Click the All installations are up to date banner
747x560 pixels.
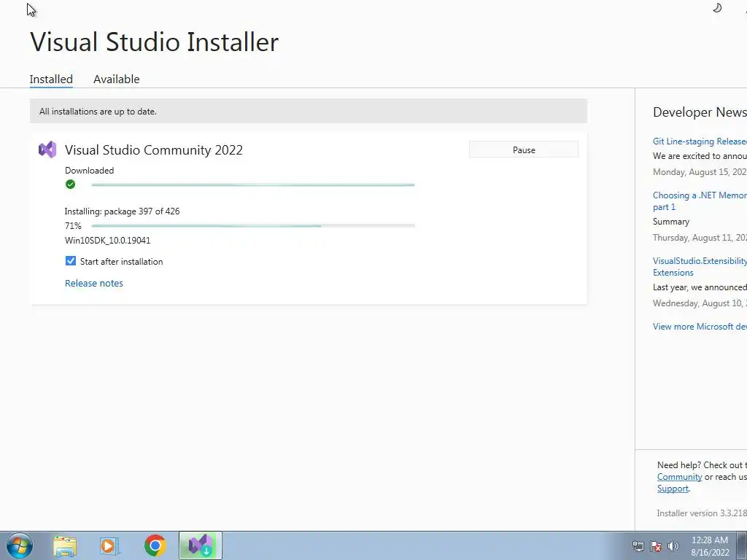[x=309, y=111]
